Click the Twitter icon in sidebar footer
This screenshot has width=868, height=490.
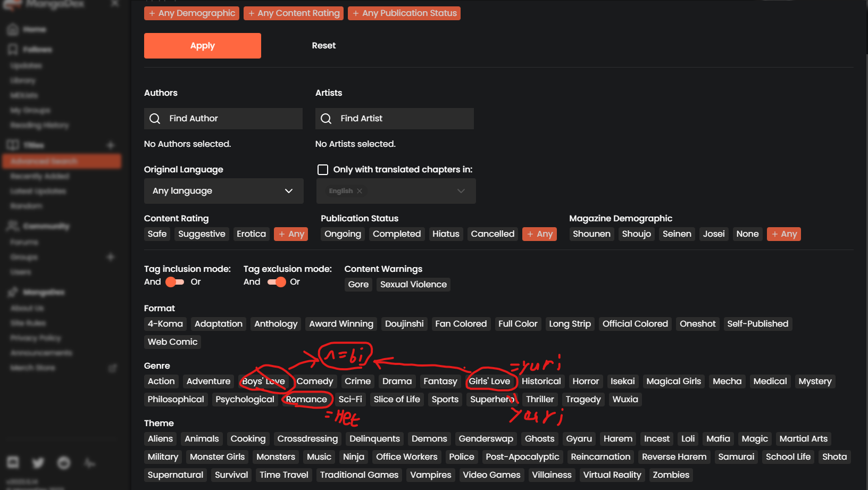coord(38,463)
